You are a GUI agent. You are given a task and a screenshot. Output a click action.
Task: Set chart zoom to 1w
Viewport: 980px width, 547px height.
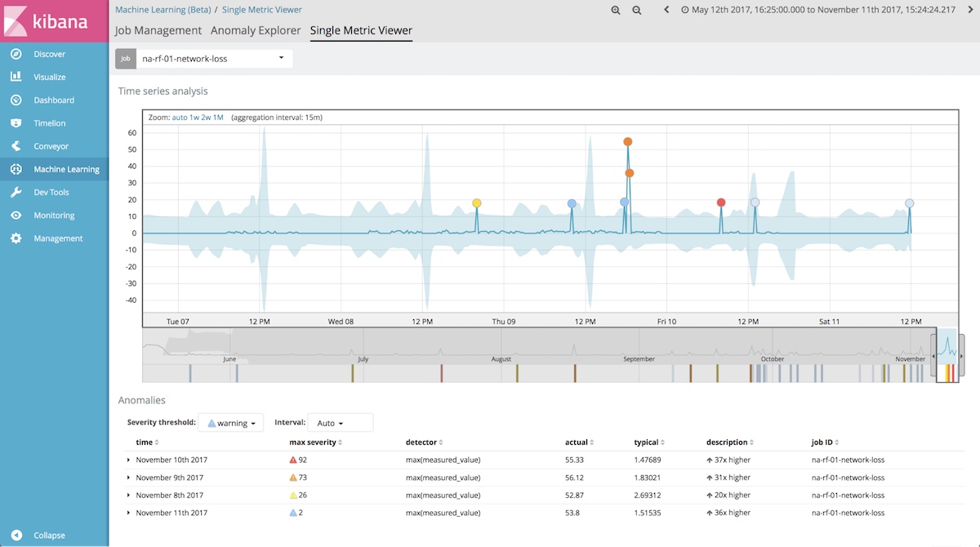pyautogui.click(x=194, y=118)
